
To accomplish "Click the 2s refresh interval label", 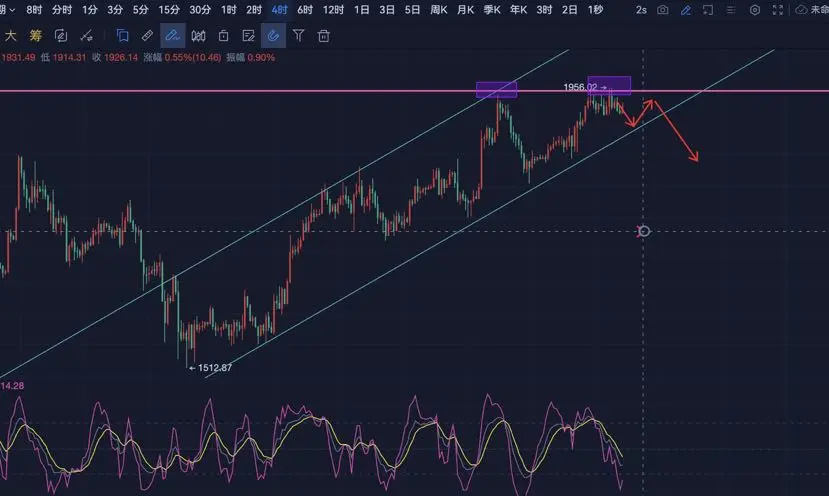I will 641,10.
